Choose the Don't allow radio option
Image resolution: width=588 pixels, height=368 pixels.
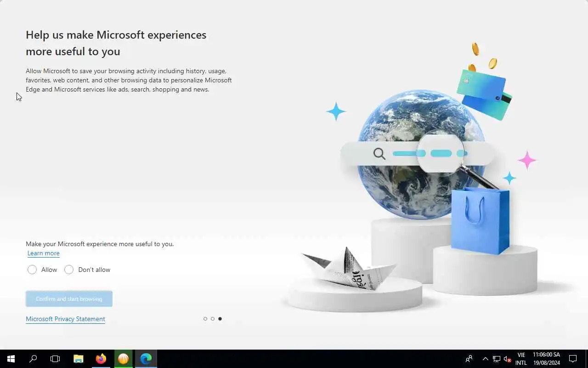69,270
